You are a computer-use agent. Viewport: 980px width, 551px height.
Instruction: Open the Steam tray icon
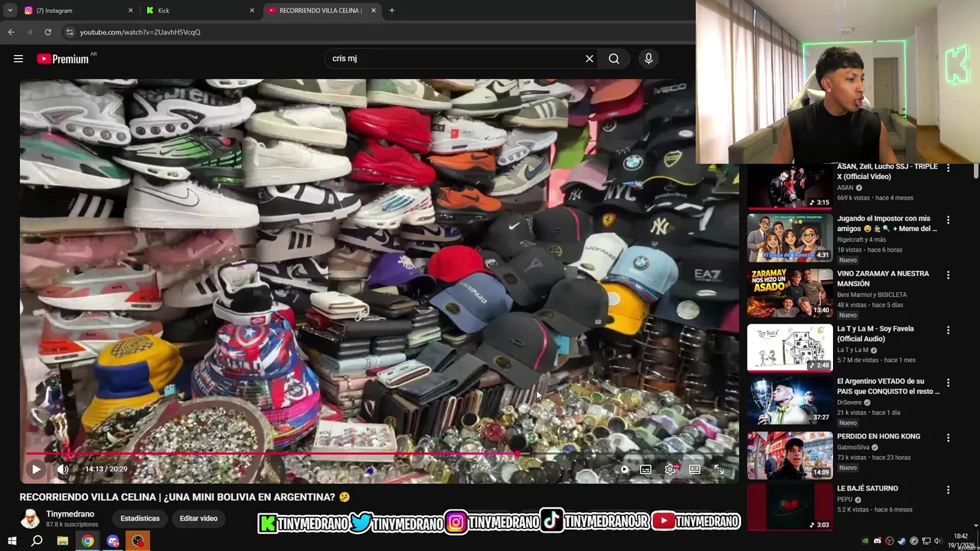tap(901, 541)
